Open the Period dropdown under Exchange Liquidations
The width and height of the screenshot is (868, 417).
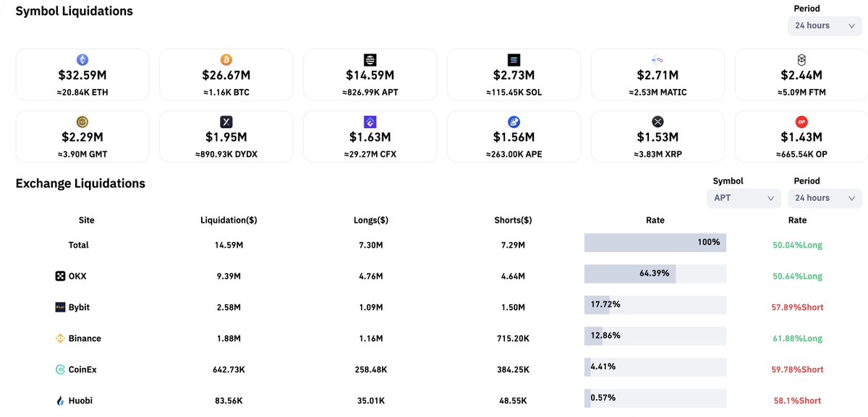pos(825,198)
